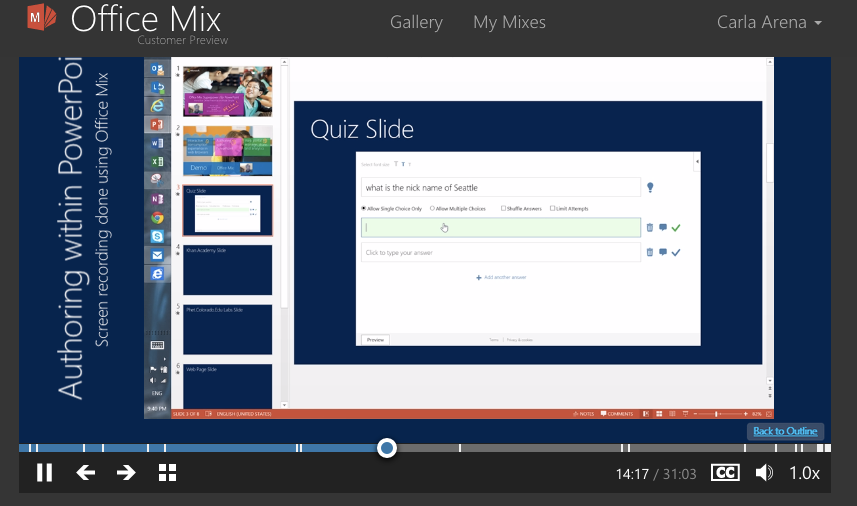
Task: Select Allow Single Choice Only
Action: click(392, 209)
